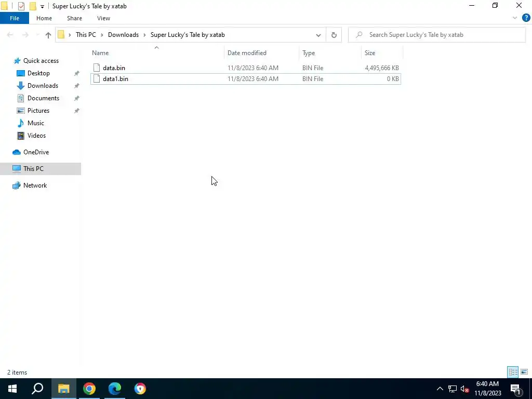Click Super Lucky's Tale by xatab breadcrumb
Image resolution: width=532 pixels, height=399 pixels.
[188, 35]
